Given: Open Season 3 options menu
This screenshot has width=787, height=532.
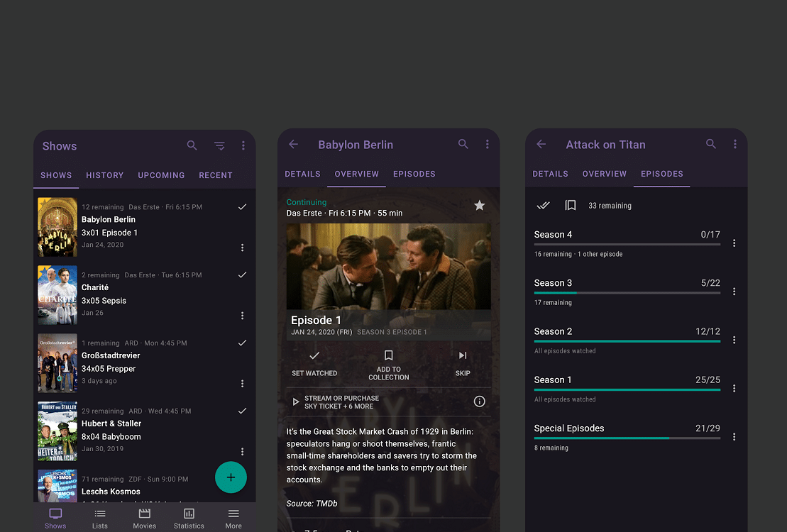Looking at the screenshot, I should (x=734, y=292).
